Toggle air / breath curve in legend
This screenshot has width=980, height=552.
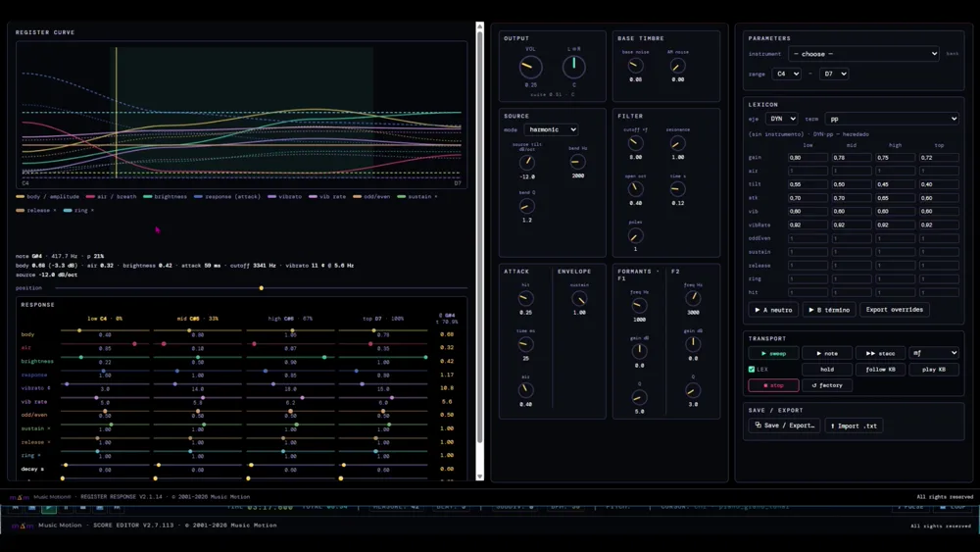pyautogui.click(x=112, y=196)
